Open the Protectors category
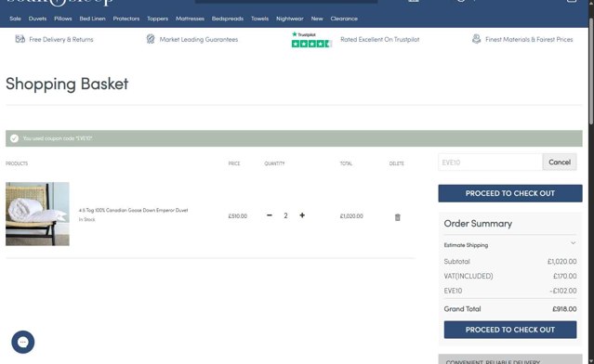Screen dimensions: 594x364 click(x=126, y=19)
